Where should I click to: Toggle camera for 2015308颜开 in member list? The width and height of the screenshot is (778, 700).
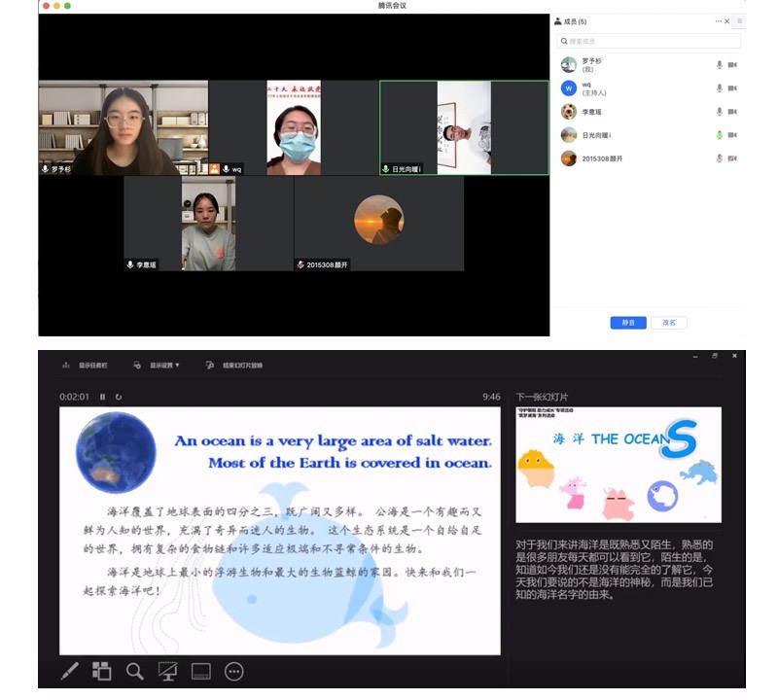[x=732, y=158]
